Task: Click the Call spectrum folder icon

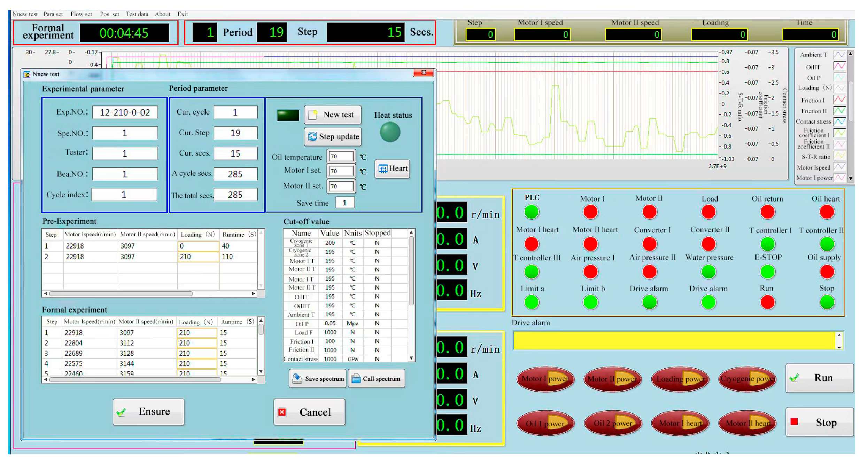Action: [x=356, y=378]
